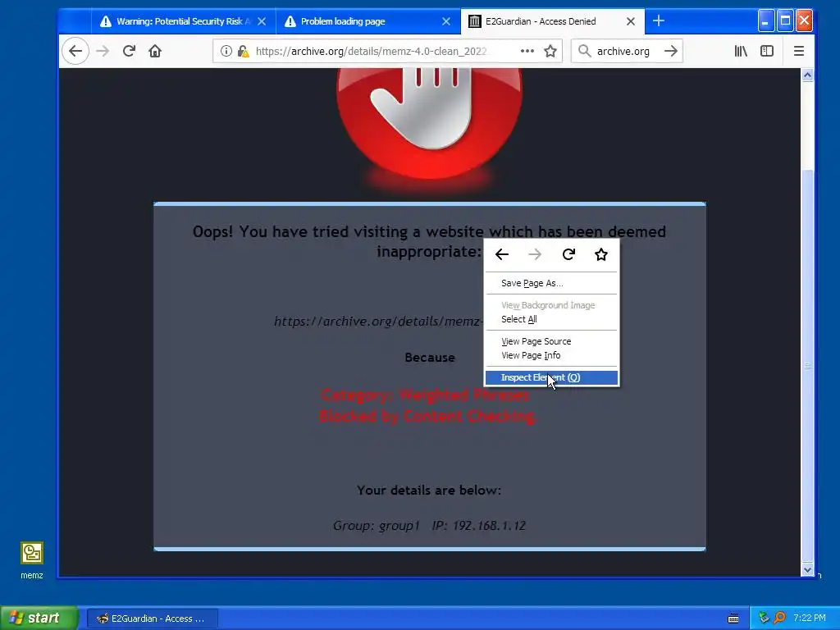840x630 pixels.
Task: Click the context menu bookmark star
Action: point(601,254)
